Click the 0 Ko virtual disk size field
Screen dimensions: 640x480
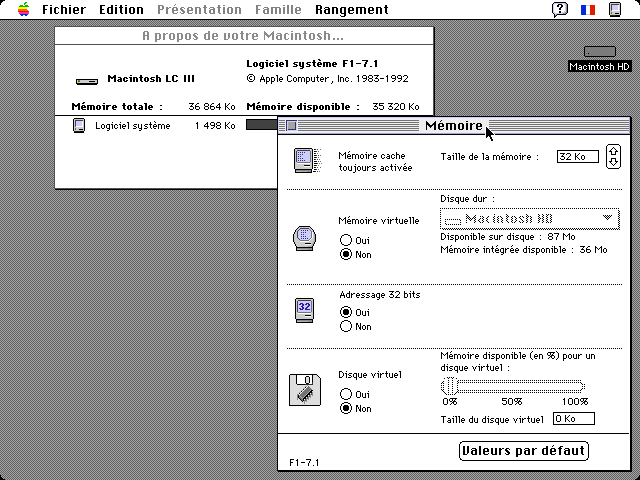(573, 419)
